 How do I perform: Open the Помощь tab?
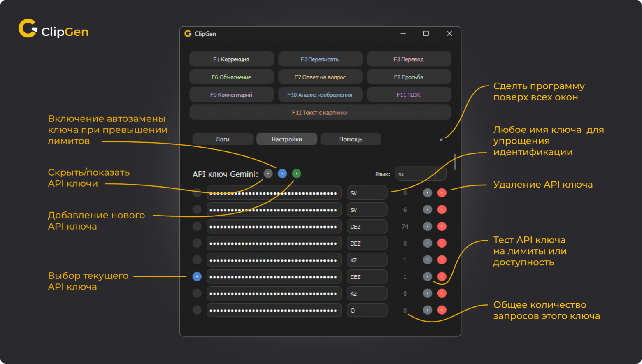351,139
